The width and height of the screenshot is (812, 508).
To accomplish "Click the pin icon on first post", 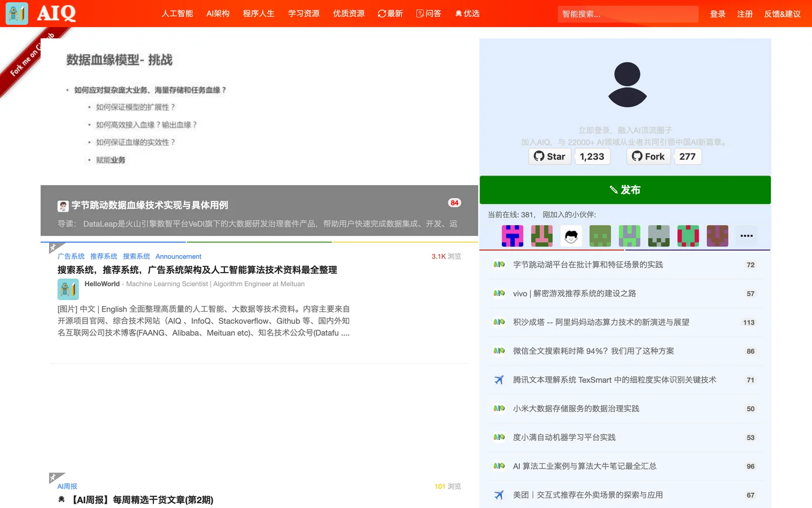I will 54,247.
